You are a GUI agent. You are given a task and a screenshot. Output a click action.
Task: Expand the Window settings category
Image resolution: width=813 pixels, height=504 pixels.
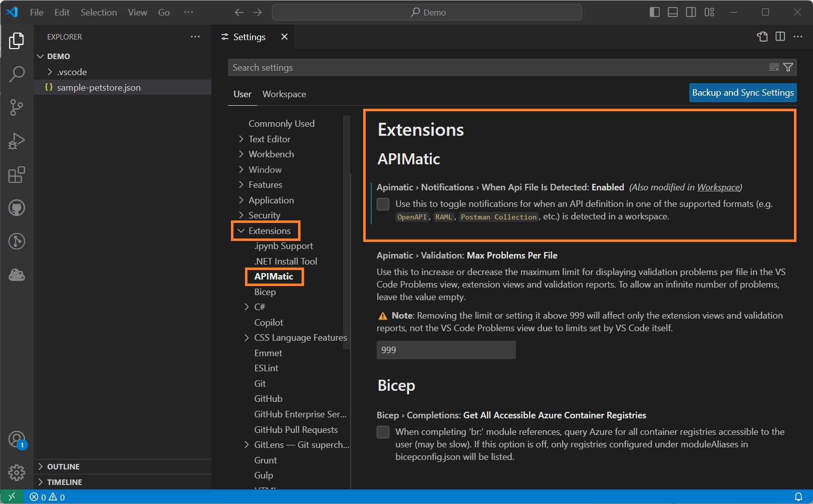(241, 169)
